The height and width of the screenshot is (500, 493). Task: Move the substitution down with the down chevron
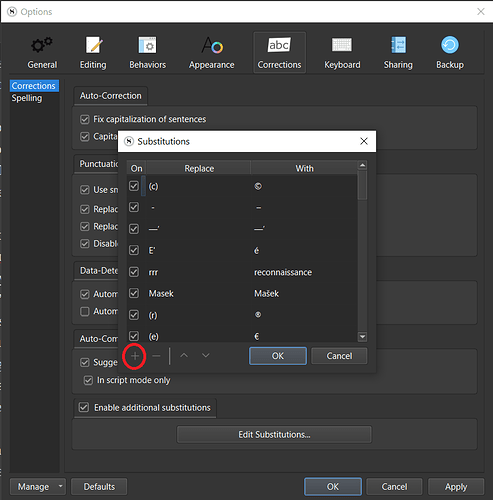[206, 356]
